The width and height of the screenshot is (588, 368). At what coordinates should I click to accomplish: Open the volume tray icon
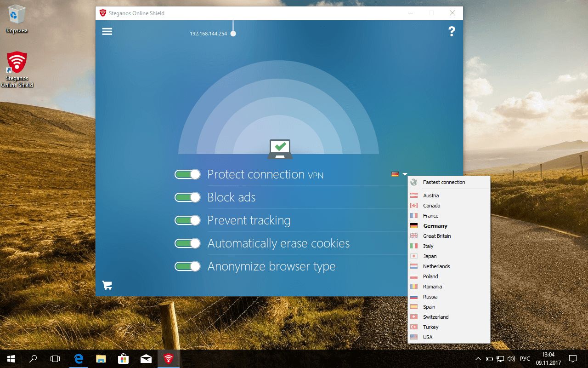[511, 359]
